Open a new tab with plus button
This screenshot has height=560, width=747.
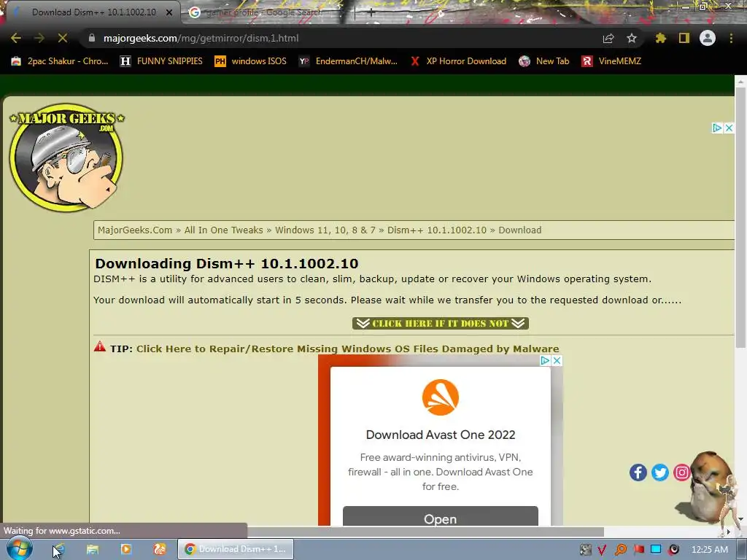click(371, 13)
